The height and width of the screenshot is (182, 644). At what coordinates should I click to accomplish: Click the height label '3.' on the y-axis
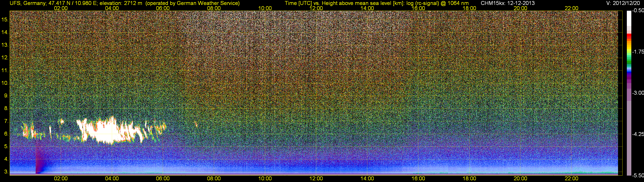[x=6, y=172]
